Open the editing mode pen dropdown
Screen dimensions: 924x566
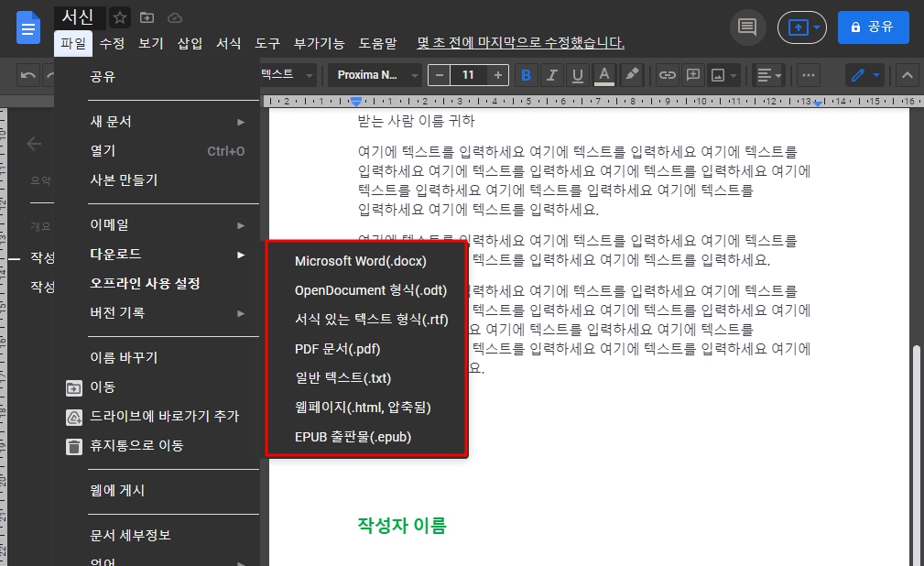[x=864, y=75]
